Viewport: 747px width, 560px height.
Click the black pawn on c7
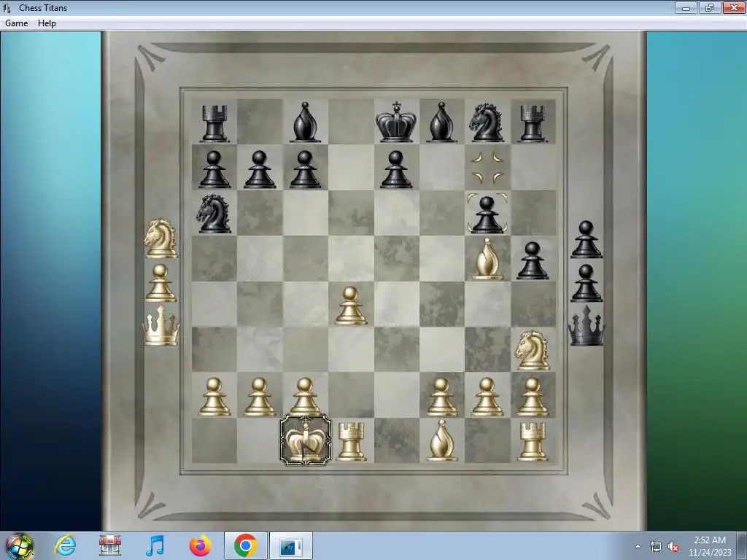coord(305,169)
